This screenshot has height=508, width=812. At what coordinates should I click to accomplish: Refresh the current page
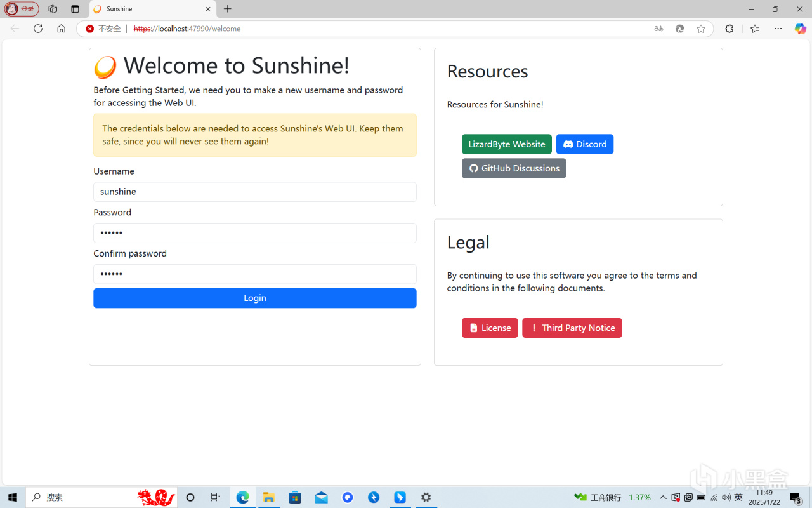tap(38, 29)
